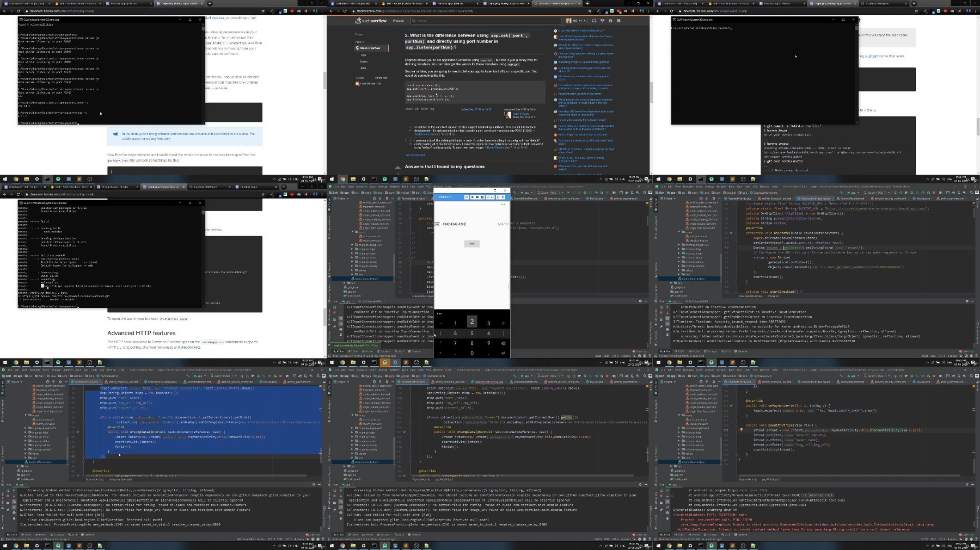Image resolution: width=980 pixels, height=550 pixels.
Task: Open the Stack Overflow achievements trophy
Action: tap(602, 21)
